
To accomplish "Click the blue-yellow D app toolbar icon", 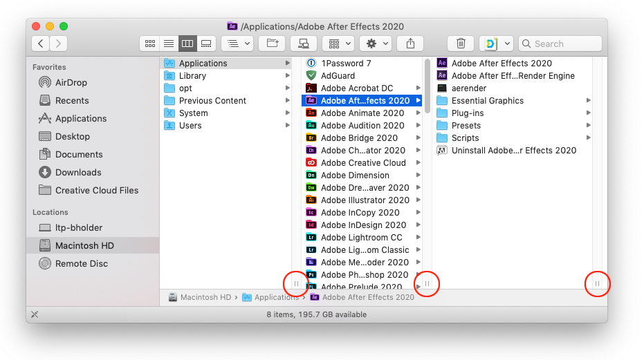I will tap(491, 44).
